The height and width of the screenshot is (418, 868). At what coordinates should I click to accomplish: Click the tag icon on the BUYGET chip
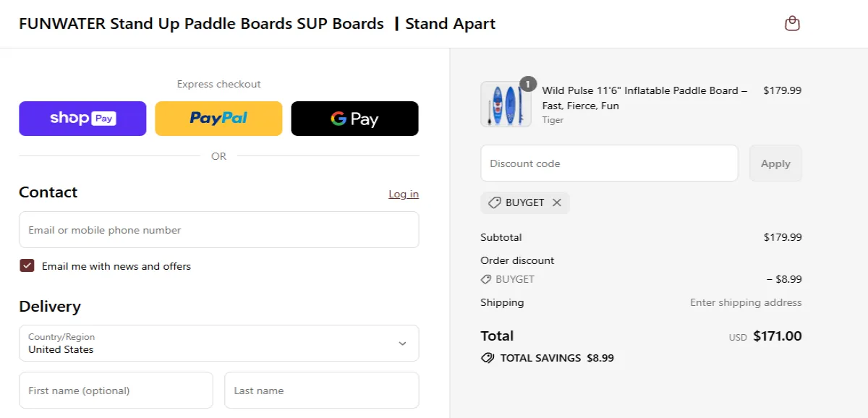495,202
